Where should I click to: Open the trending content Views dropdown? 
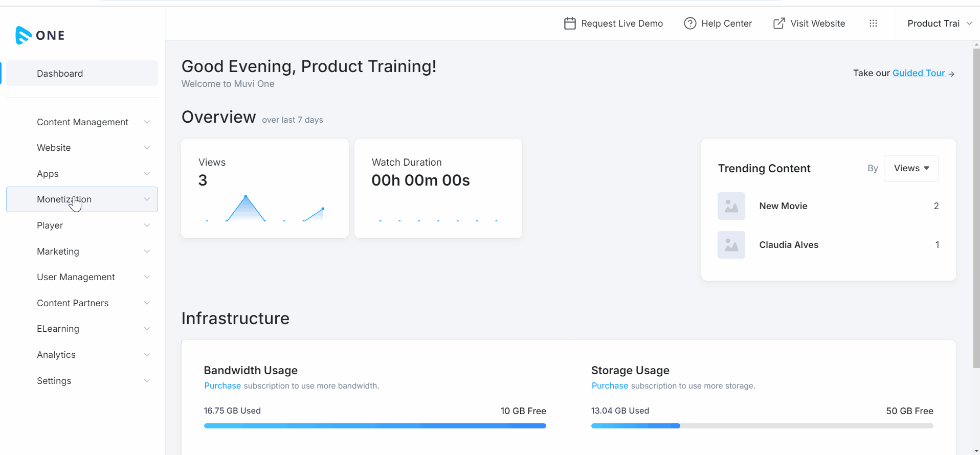911,168
